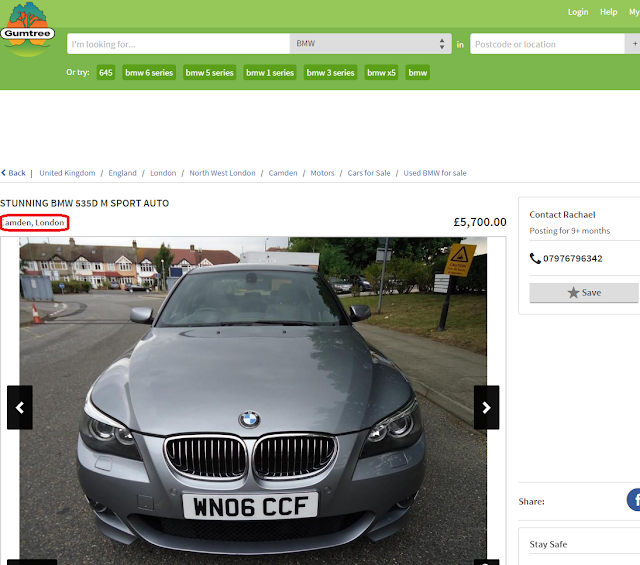The image size is (640, 565).
Task: Select the 'bmw x5' suggestion
Action: 381,73
